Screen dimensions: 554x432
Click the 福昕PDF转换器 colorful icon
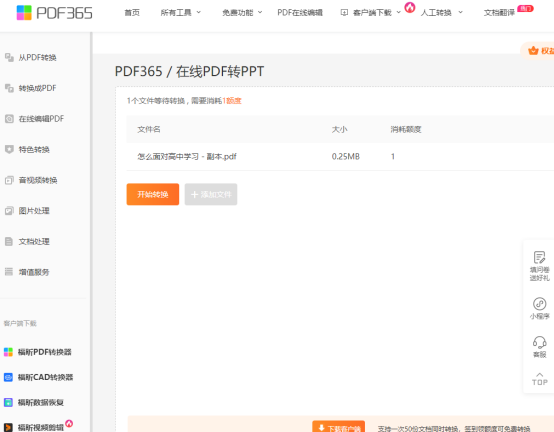pyautogui.click(x=8, y=352)
